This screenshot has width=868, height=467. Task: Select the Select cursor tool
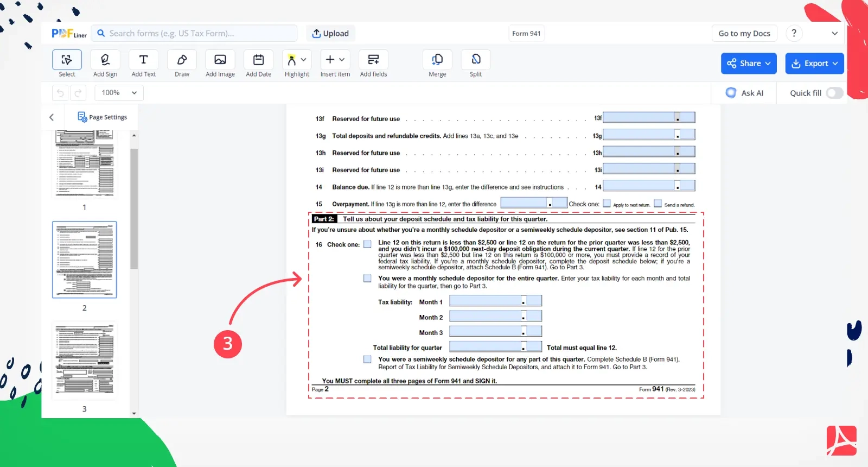point(67,60)
